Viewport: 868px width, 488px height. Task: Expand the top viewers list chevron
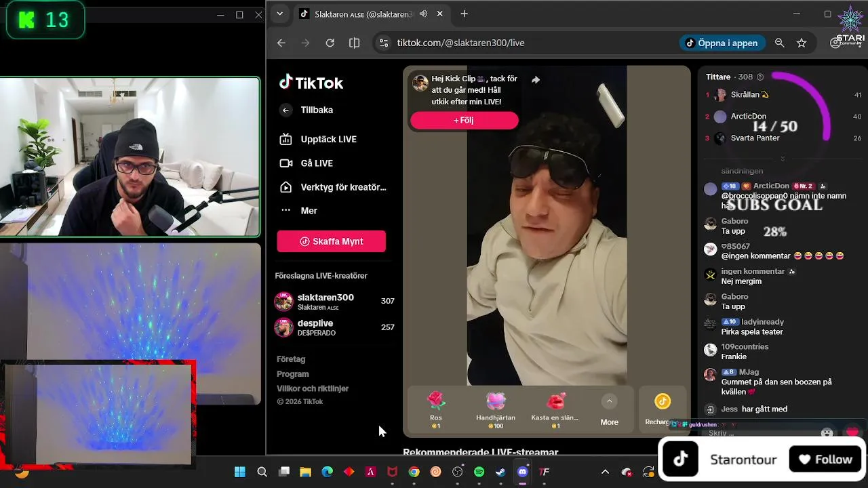pyautogui.click(x=783, y=159)
